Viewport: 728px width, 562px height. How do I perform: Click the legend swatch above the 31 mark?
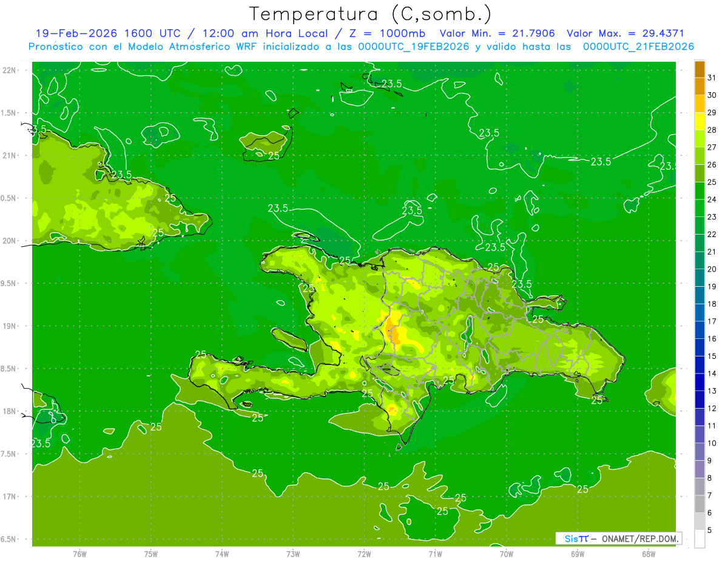click(699, 69)
